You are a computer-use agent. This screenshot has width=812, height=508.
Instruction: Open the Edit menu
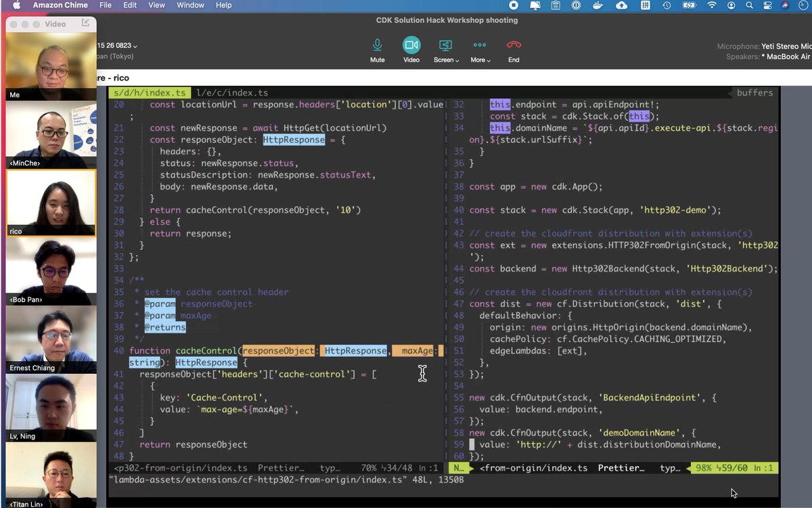(130, 5)
